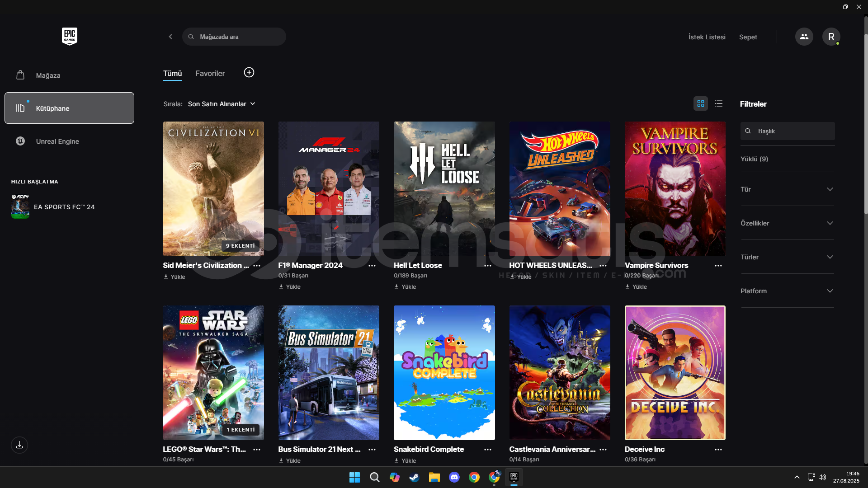The width and height of the screenshot is (868, 488).
Task: Open File Explorer from the taskbar
Action: pos(434,477)
